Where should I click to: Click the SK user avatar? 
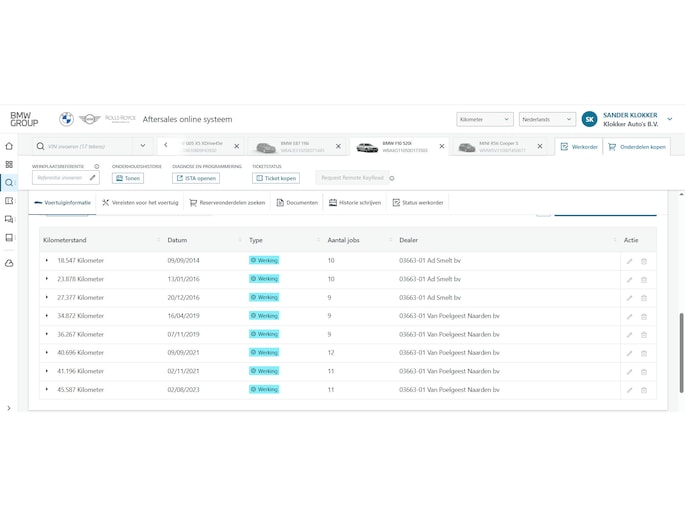tap(589, 119)
